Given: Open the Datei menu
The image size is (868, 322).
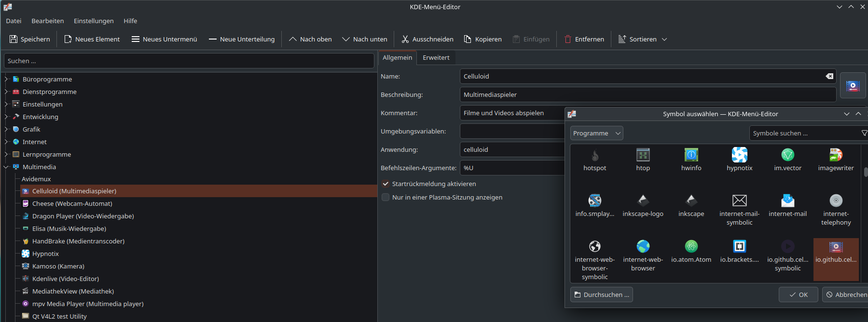Looking at the screenshot, I should click(x=14, y=21).
